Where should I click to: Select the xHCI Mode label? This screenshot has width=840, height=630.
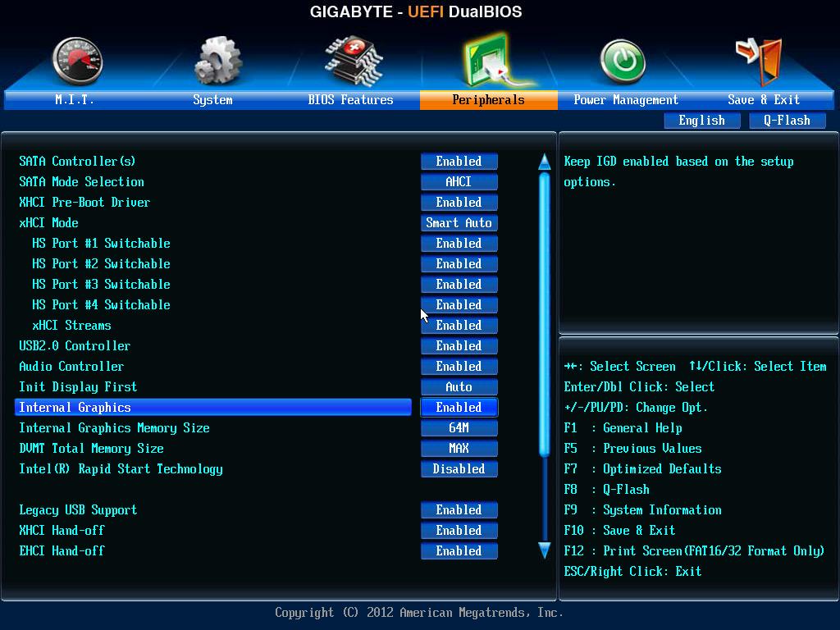pyautogui.click(x=48, y=223)
